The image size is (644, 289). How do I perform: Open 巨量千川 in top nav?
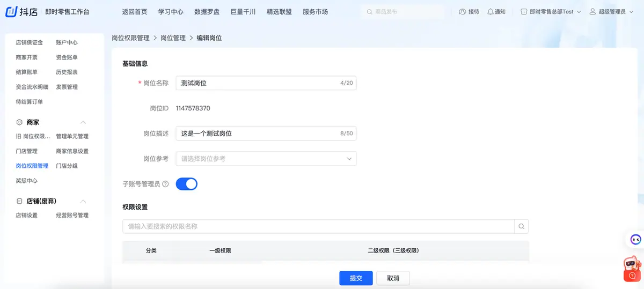coord(243,12)
